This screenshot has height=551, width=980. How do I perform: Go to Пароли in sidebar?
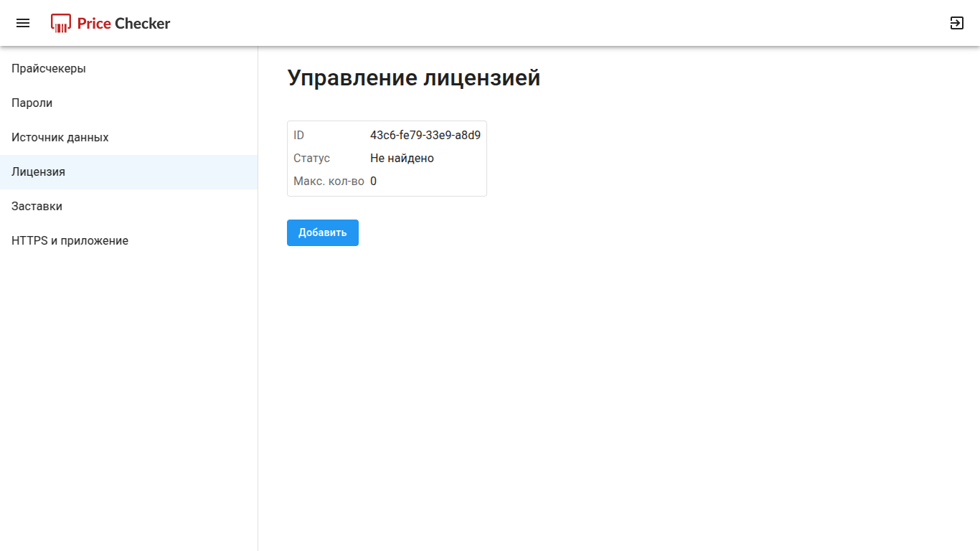(x=129, y=103)
